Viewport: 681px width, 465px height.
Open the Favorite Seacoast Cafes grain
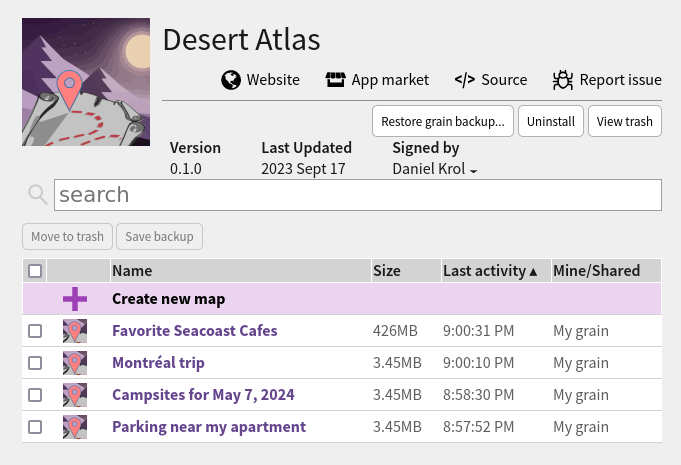(195, 331)
